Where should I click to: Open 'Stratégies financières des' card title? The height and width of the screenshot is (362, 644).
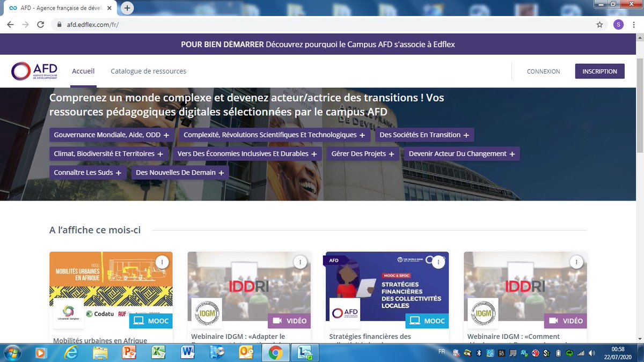coord(370,337)
